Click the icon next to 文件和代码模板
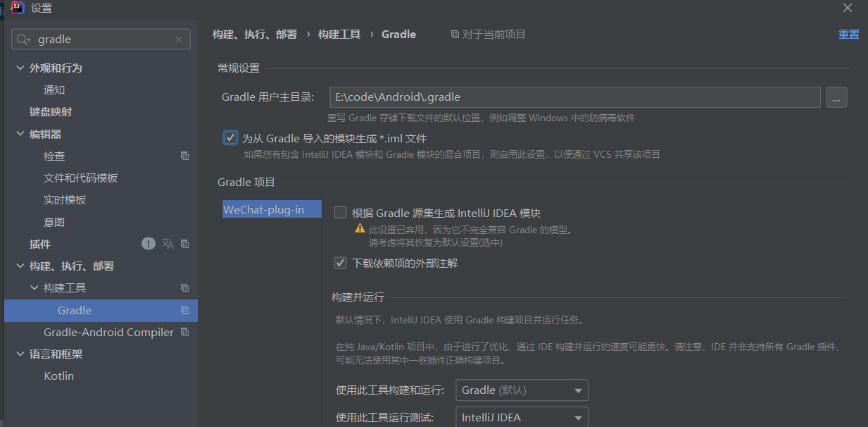 184,178
